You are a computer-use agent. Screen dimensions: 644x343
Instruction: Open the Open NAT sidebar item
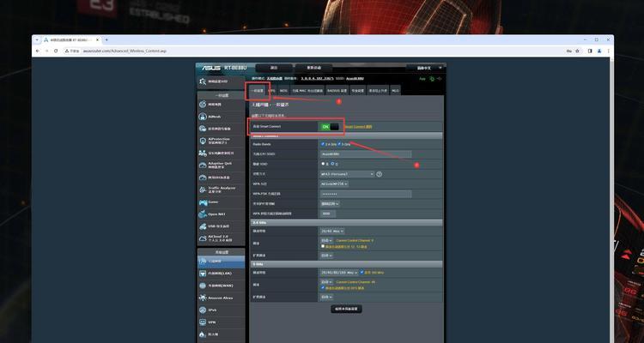click(x=221, y=214)
